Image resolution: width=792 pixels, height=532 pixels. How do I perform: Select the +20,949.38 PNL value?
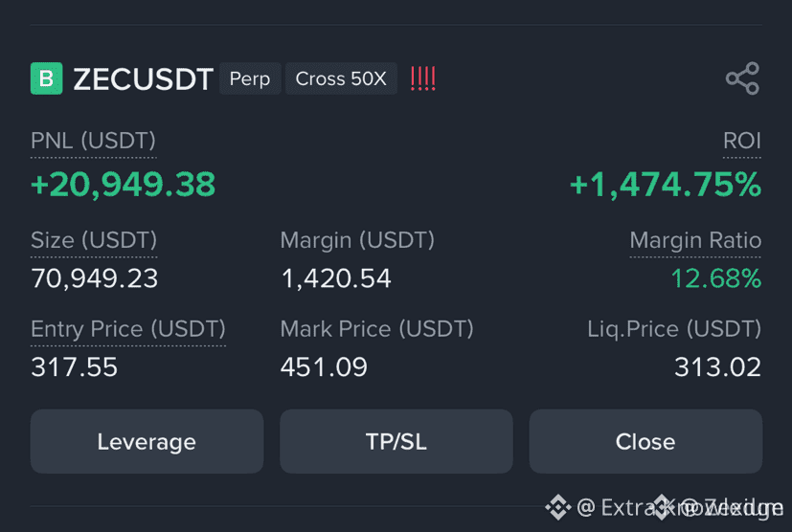(x=124, y=185)
